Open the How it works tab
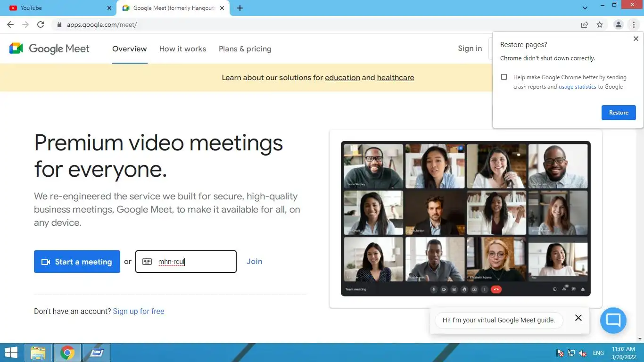The image size is (644, 362). (x=183, y=49)
